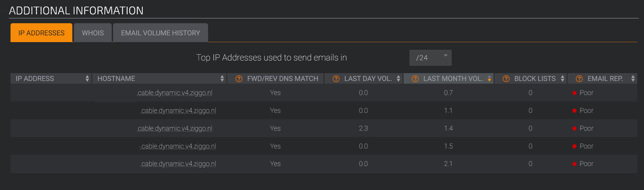644x190 pixels.
Task: Click the Poor reputation red dot in first row
Action: tap(574, 93)
